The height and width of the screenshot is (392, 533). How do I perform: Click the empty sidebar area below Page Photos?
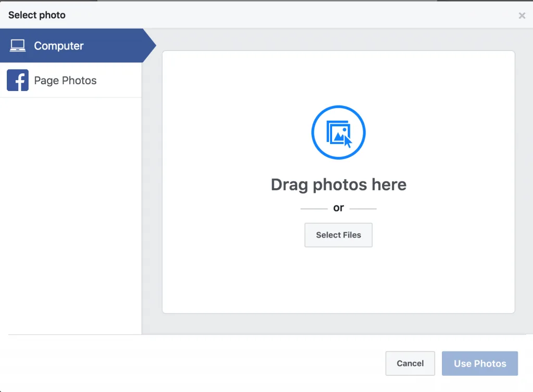[70, 208]
